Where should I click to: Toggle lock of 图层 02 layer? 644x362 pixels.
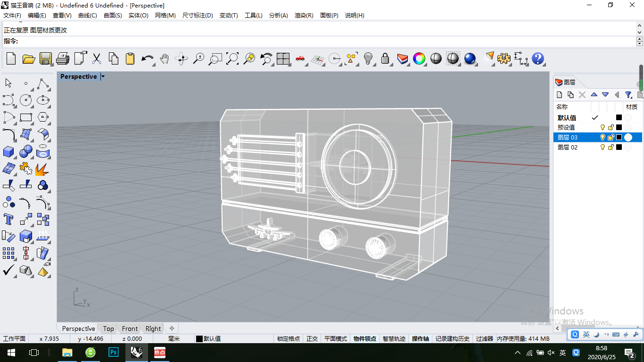click(x=611, y=147)
